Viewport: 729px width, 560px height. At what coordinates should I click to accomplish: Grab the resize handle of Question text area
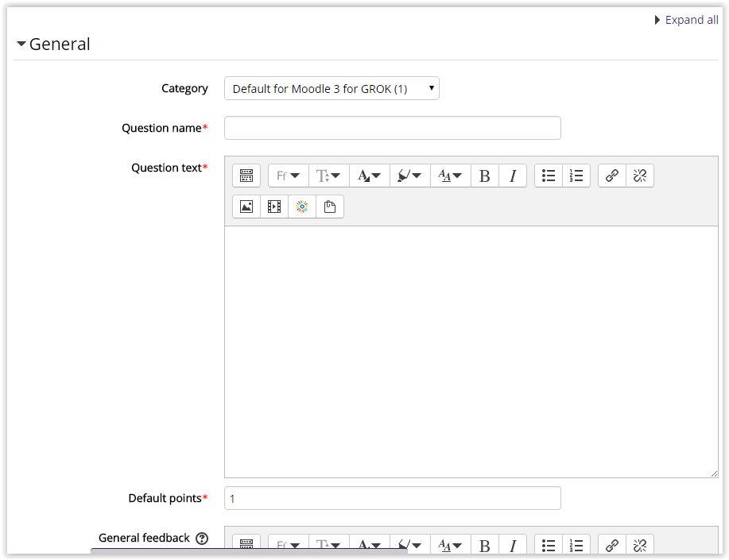click(714, 473)
